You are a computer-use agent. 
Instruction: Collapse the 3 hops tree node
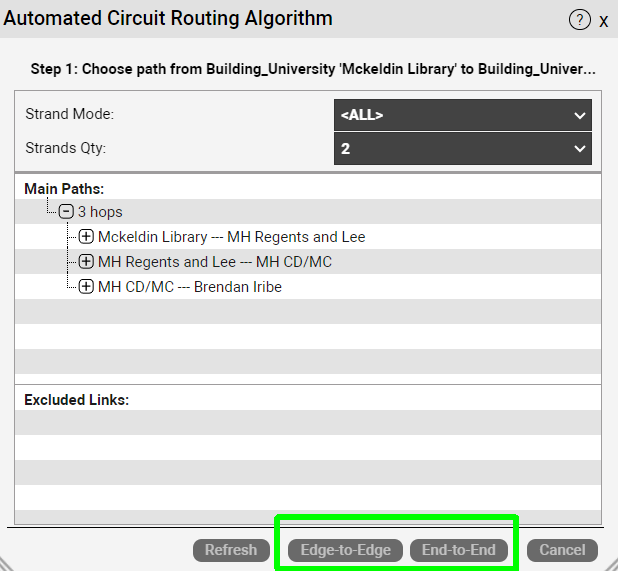click(x=66, y=212)
